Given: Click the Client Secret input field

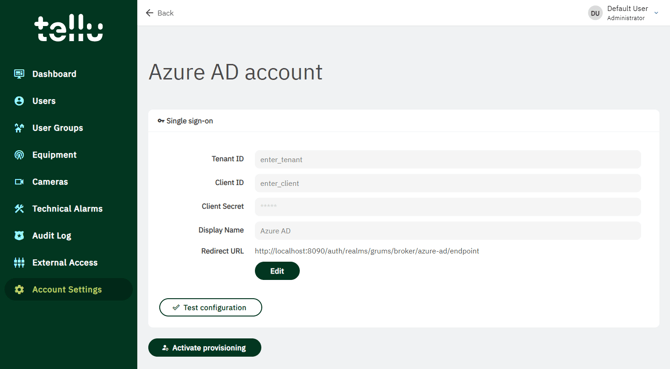Looking at the screenshot, I should (448, 207).
